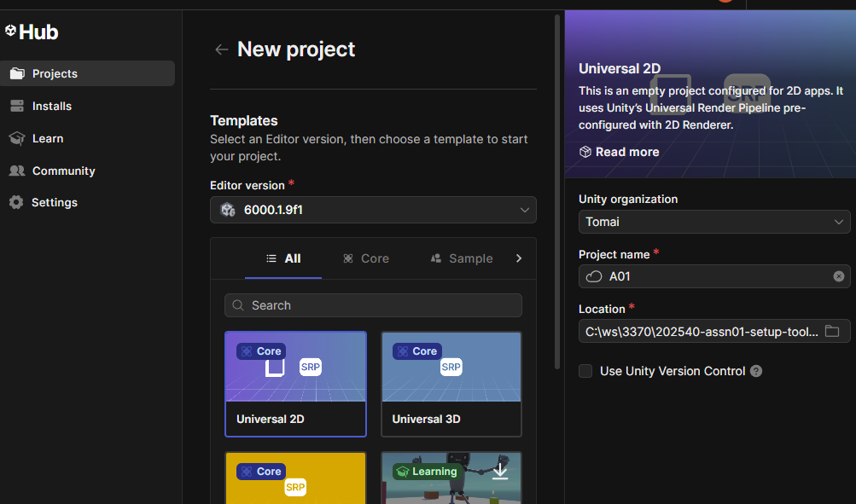The image size is (856, 504).
Task: Click the magnifier icon in the template search
Action: tap(238, 305)
